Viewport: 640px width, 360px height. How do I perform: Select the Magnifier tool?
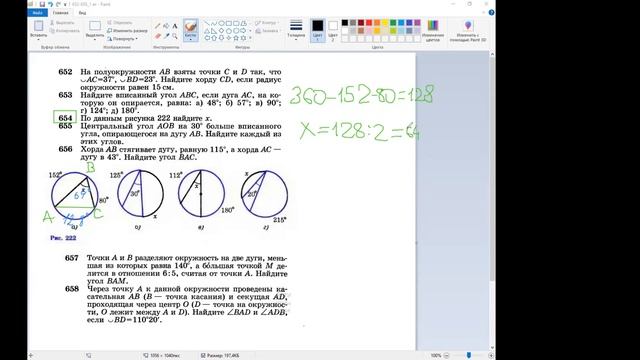pos(175,36)
